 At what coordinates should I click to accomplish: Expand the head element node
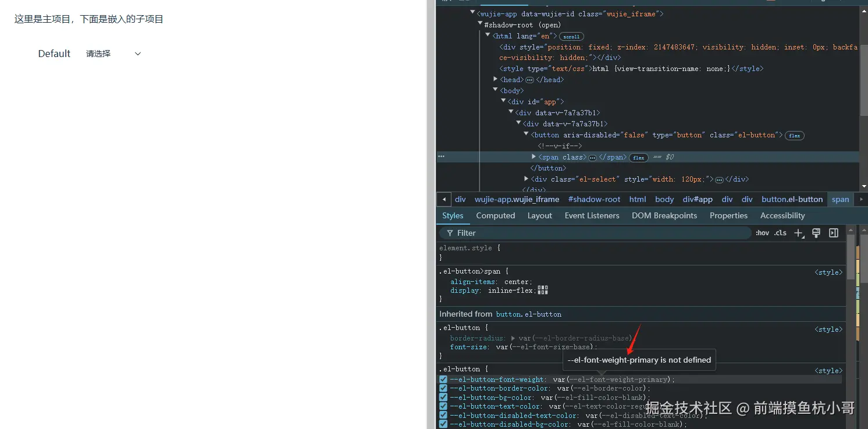coord(495,79)
